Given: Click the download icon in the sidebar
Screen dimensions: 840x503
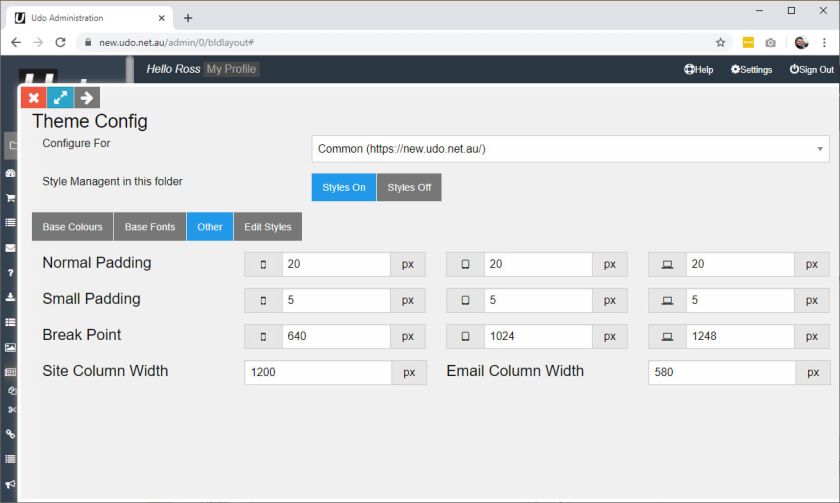Looking at the screenshot, I should [10, 297].
